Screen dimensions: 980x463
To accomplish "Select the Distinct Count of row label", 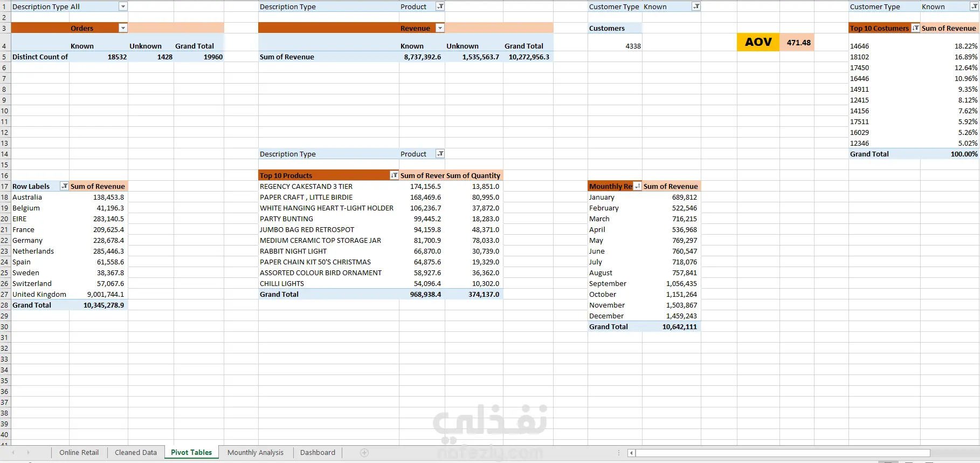I will [x=40, y=57].
